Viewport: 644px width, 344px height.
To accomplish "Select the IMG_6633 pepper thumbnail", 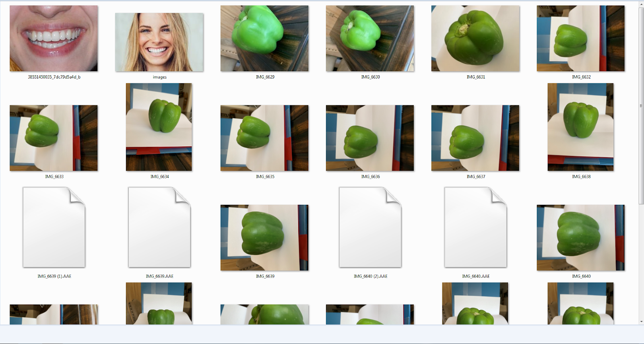I will (54, 138).
